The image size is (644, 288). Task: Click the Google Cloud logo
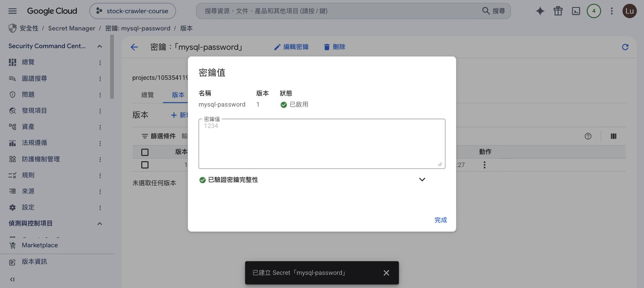[52, 11]
